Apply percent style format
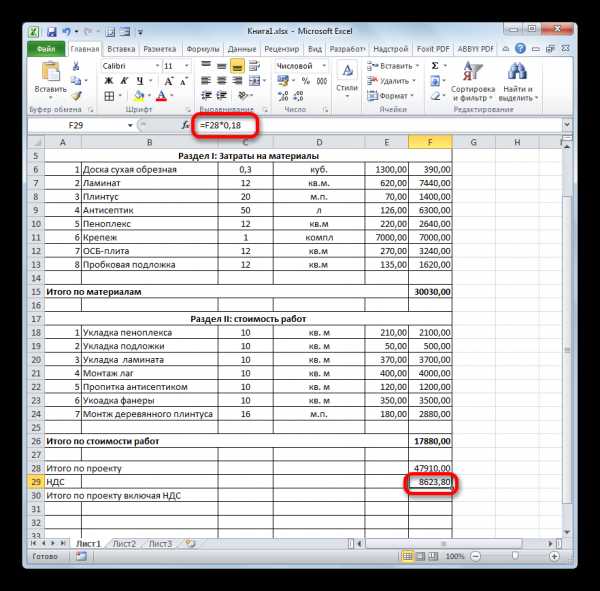The width and height of the screenshot is (600, 591). 305,81
